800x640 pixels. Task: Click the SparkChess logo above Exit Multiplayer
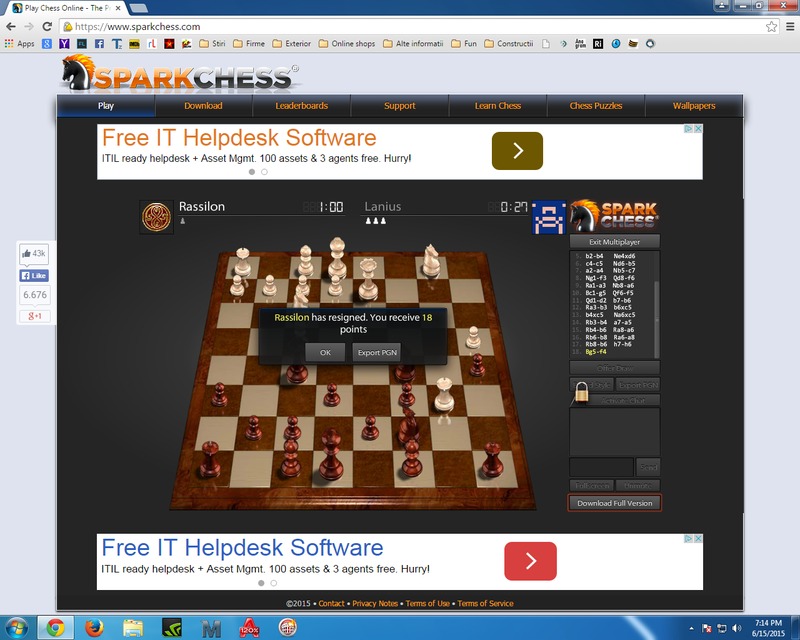pos(614,216)
